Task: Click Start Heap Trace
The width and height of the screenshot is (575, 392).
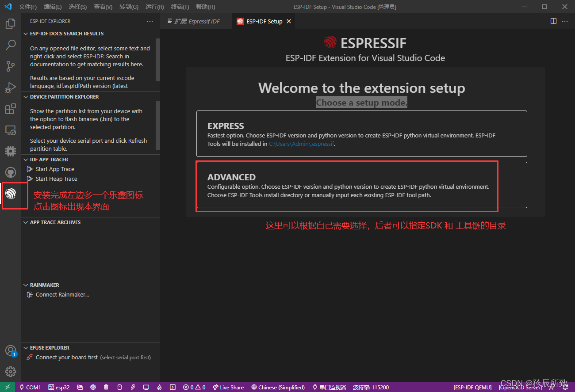Action: pos(56,179)
